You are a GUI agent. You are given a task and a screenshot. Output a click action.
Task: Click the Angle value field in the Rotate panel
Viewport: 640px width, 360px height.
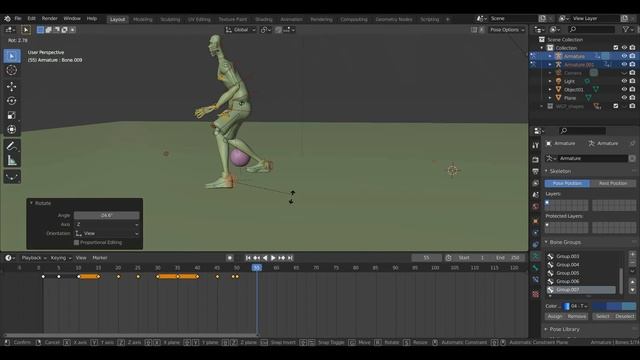pos(107,215)
